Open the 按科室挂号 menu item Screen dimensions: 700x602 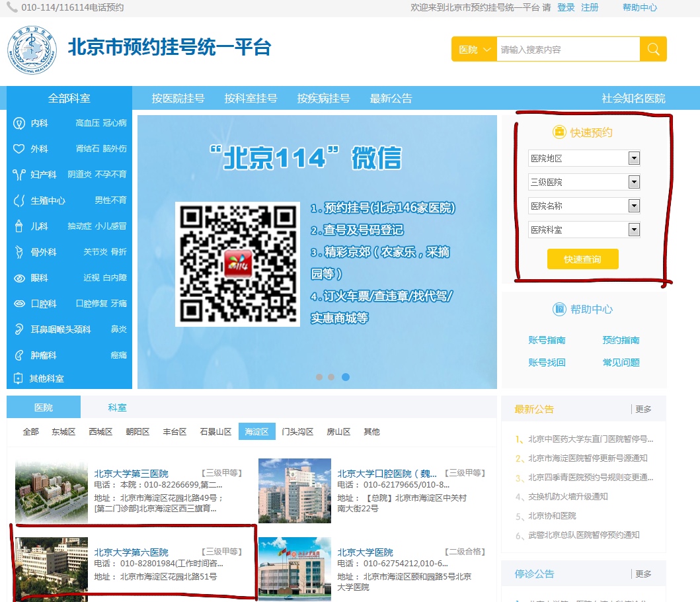point(251,99)
